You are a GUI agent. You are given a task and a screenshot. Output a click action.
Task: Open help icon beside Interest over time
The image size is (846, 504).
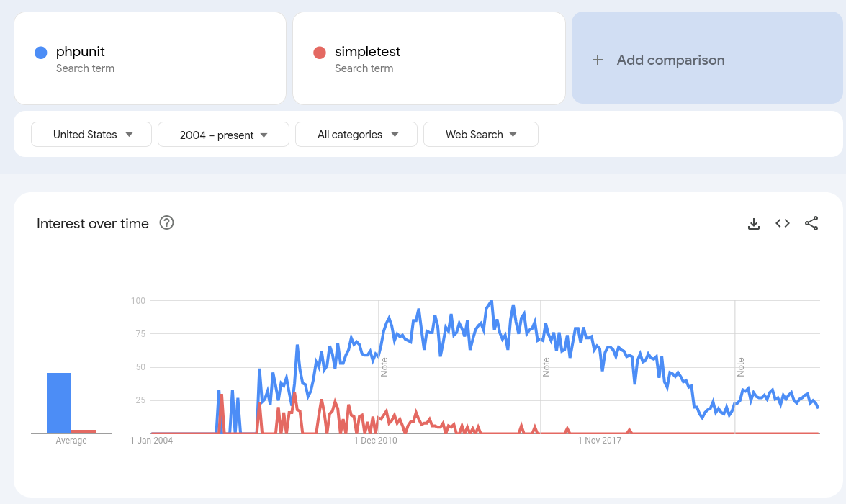167,223
